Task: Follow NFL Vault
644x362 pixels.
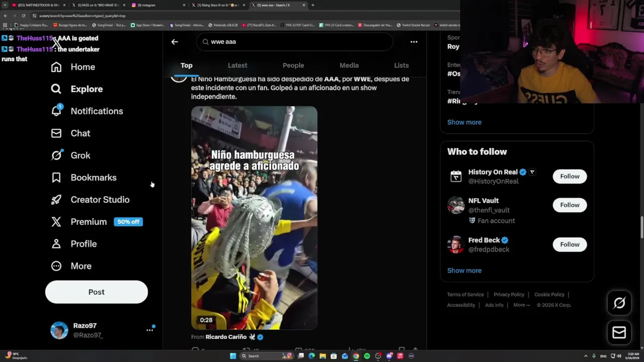Action: (x=570, y=205)
